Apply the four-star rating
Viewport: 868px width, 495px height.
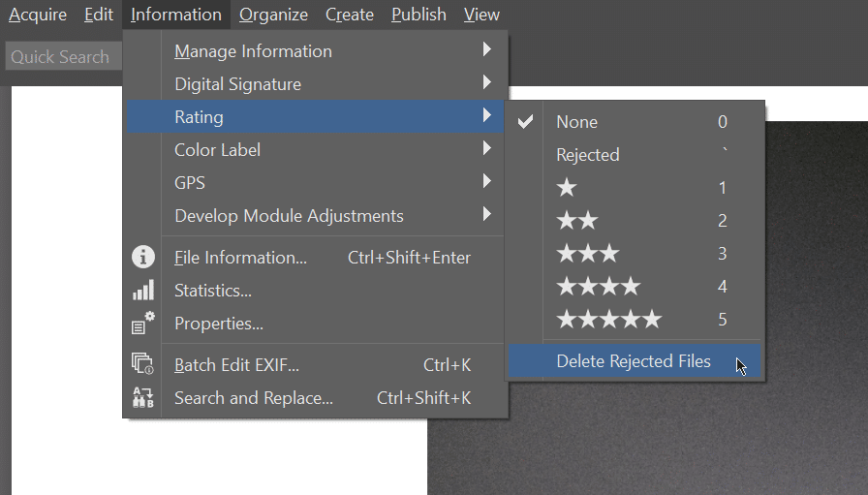635,287
